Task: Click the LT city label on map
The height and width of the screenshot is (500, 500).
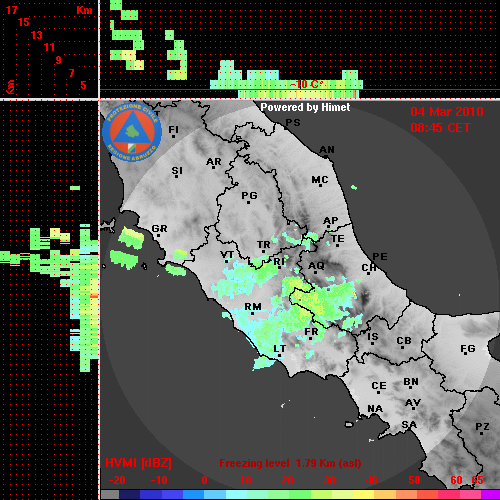Action: 279,349
